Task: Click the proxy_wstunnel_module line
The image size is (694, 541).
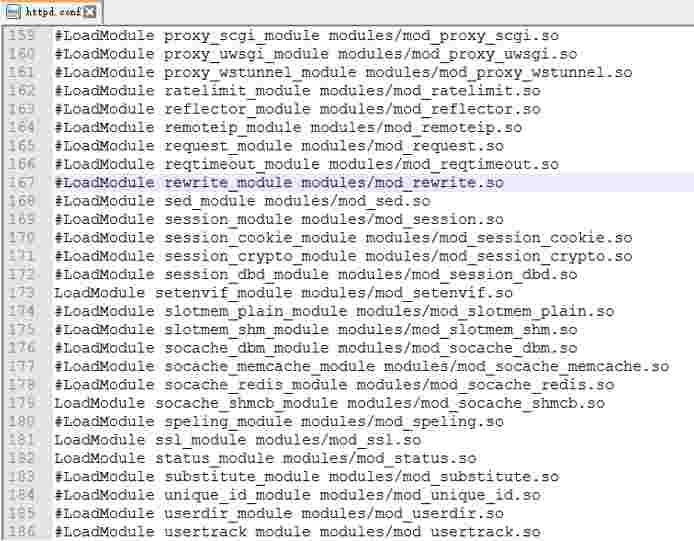Action: click(x=343, y=73)
